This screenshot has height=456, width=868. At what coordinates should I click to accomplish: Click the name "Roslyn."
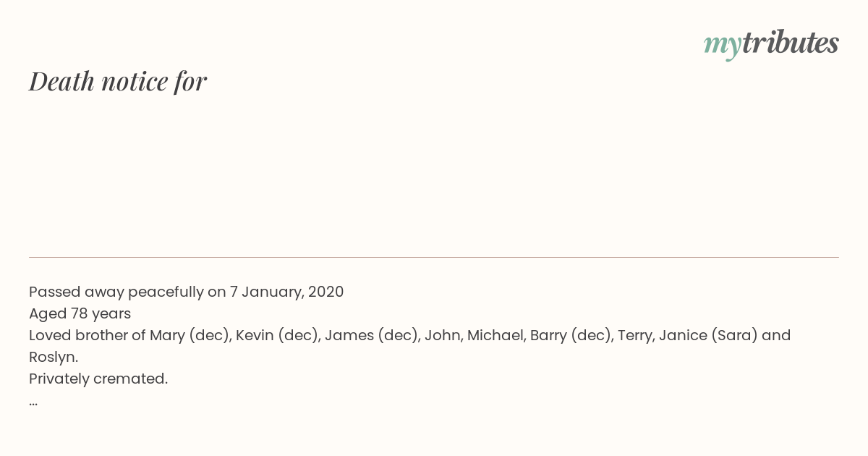click(54, 358)
